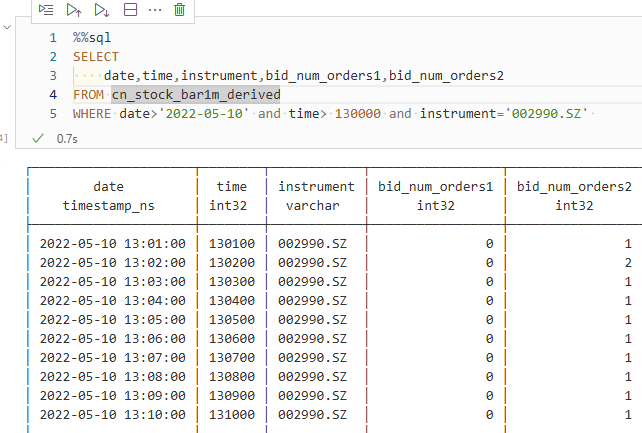Select the instrument column header

tap(316, 187)
